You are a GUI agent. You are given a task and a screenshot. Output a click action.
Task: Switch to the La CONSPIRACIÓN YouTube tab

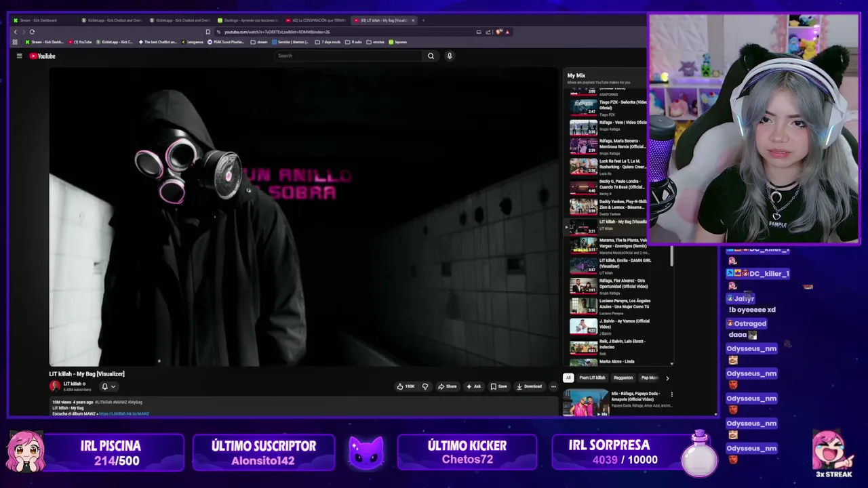point(315,20)
